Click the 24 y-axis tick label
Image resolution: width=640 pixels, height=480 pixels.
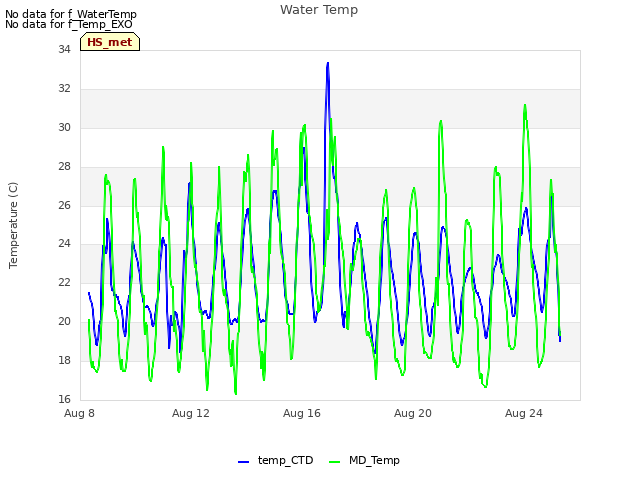click(x=64, y=244)
